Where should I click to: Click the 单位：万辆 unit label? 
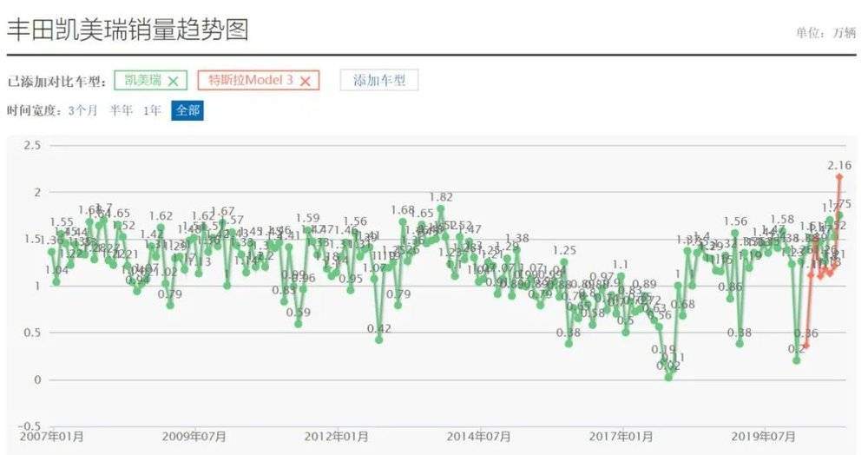[826, 33]
